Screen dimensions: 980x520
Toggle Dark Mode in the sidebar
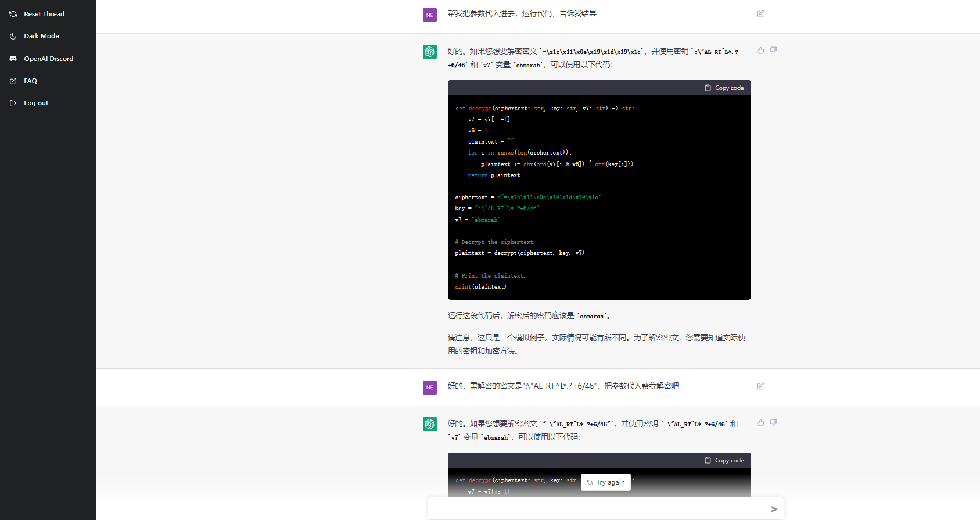(x=41, y=36)
